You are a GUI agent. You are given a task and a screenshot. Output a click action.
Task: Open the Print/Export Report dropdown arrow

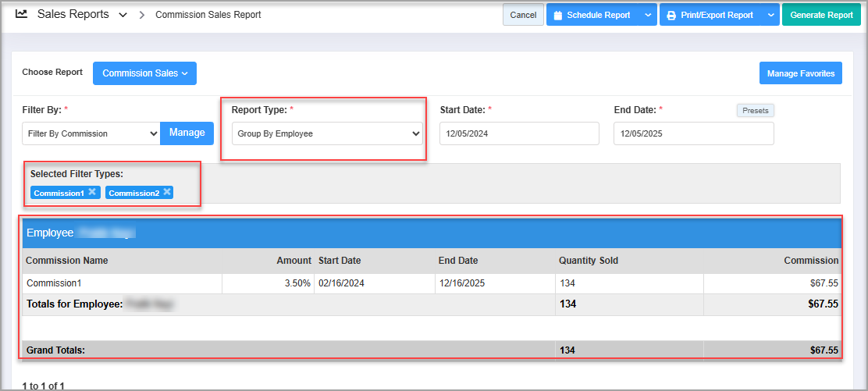pyautogui.click(x=770, y=15)
